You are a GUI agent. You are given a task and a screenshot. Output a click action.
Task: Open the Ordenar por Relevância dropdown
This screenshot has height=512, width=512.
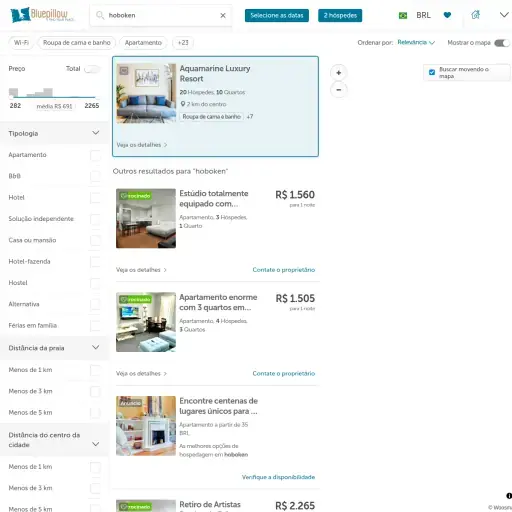(416, 42)
